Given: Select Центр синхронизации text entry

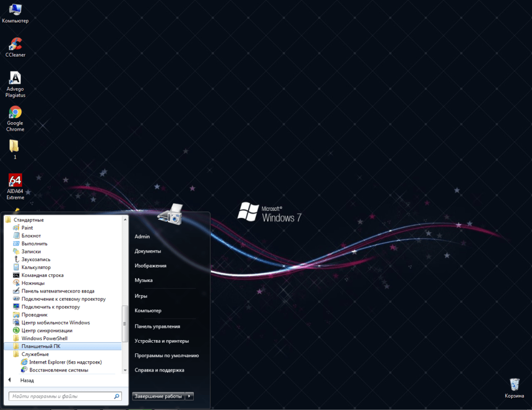Looking at the screenshot, I should tap(47, 330).
